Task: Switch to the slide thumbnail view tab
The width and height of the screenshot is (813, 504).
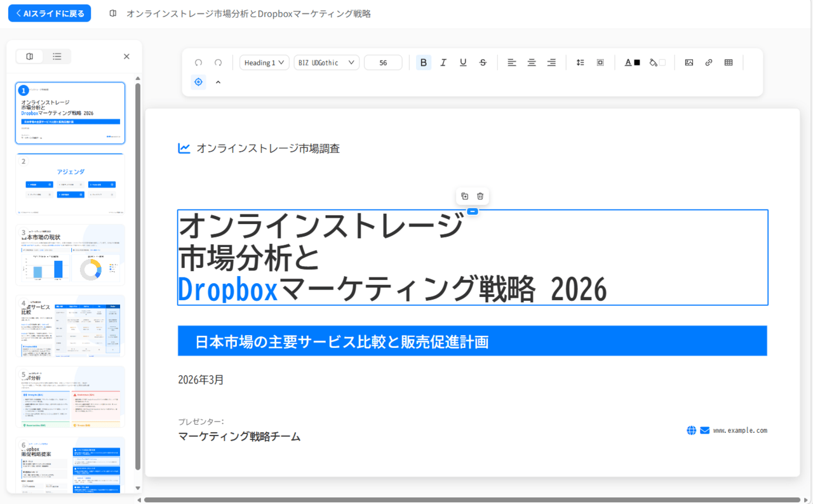Action: [x=30, y=56]
